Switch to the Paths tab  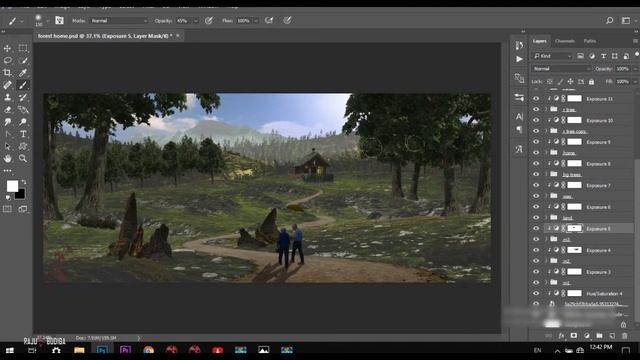pyautogui.click(x=589, y=41)
